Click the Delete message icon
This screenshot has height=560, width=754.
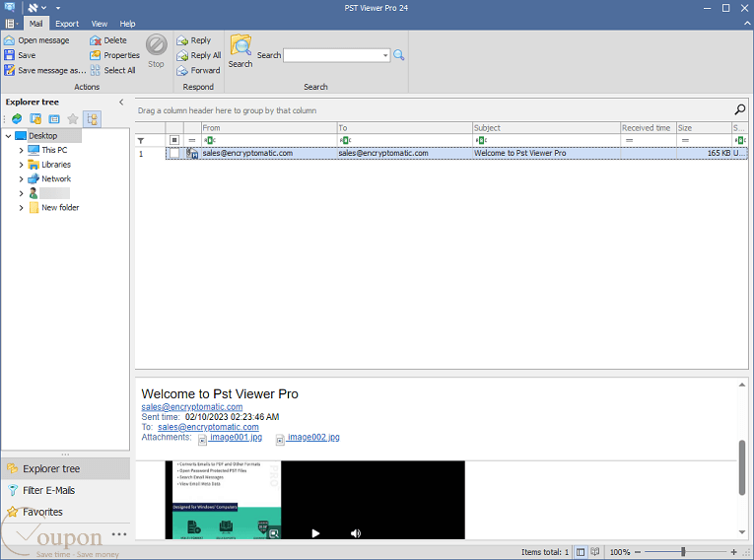96,40
